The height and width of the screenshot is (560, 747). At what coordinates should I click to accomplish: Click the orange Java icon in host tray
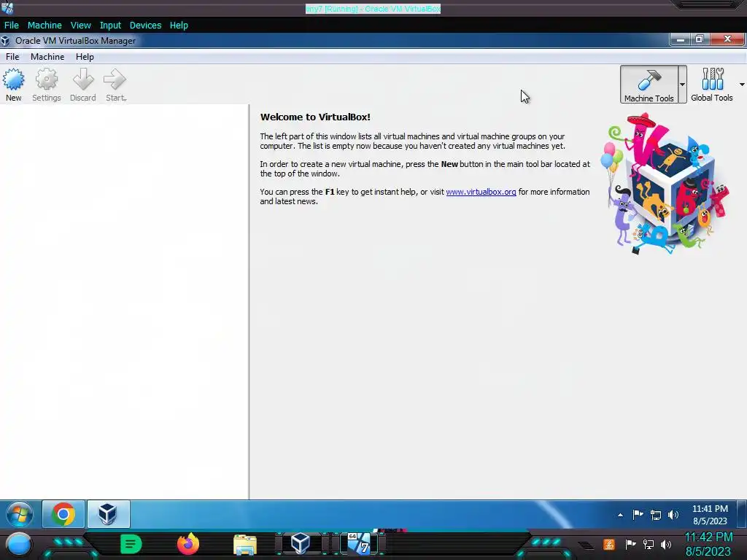[x=609, y=544]
